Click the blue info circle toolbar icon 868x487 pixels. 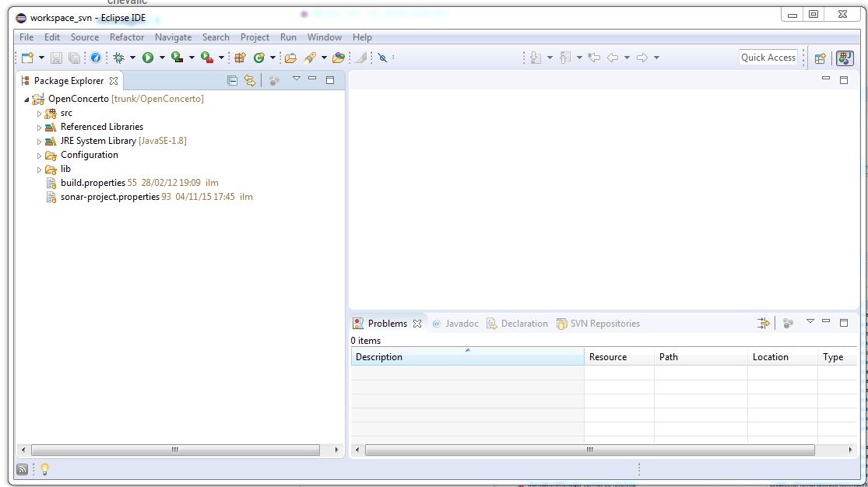(96, 58)
